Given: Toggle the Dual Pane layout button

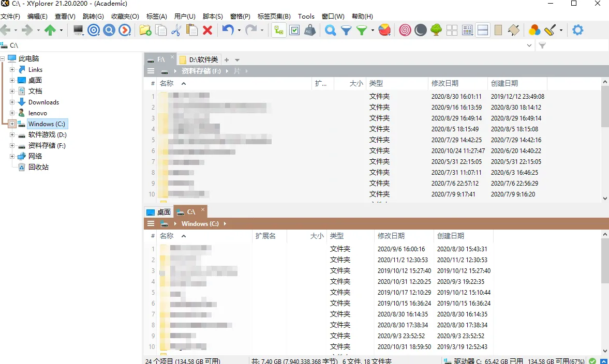Looking at the screenshot, I should point(483,31).
